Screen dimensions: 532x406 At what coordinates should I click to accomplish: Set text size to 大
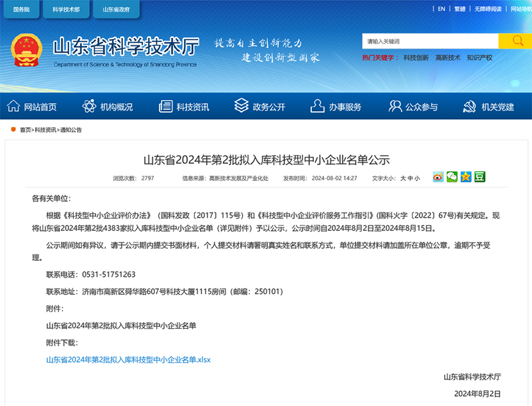402,178
